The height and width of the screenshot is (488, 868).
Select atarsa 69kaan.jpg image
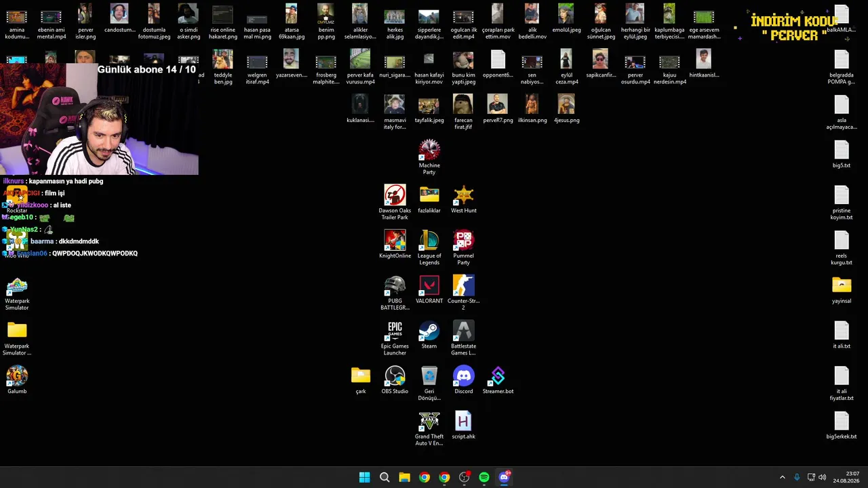(292, 22)
